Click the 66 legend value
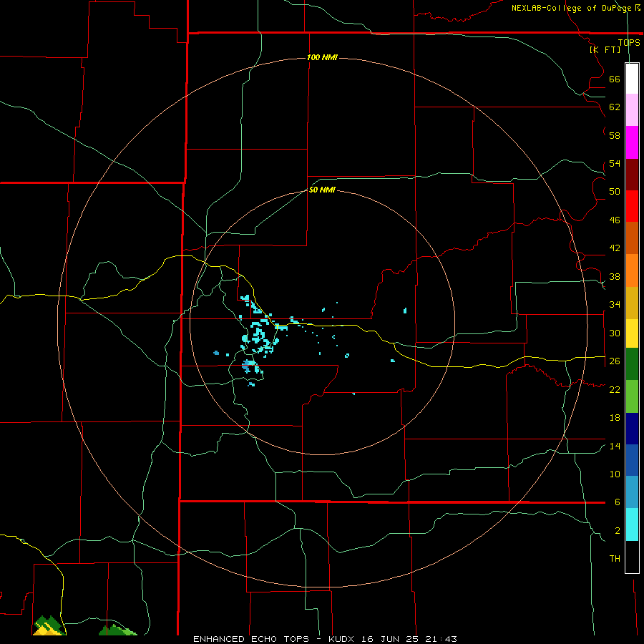Image resolution: width=644 pixels, height=644 pixels. point(615,79)
